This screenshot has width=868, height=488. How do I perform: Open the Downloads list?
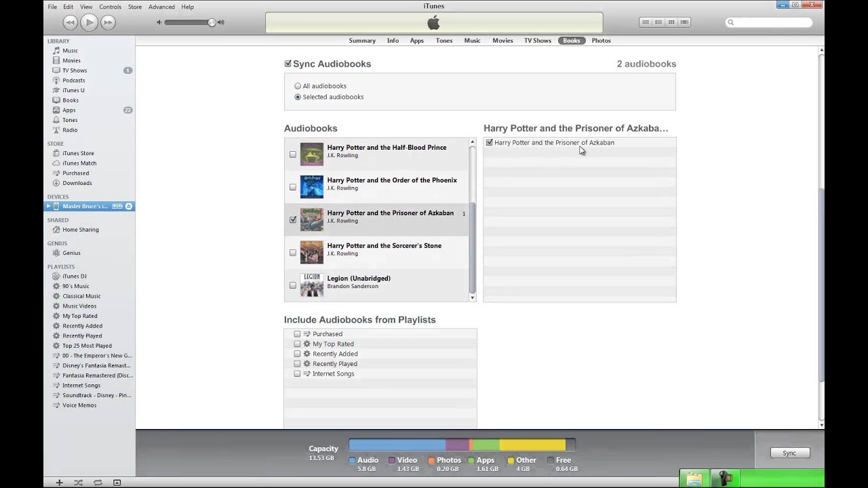[77, 183]
